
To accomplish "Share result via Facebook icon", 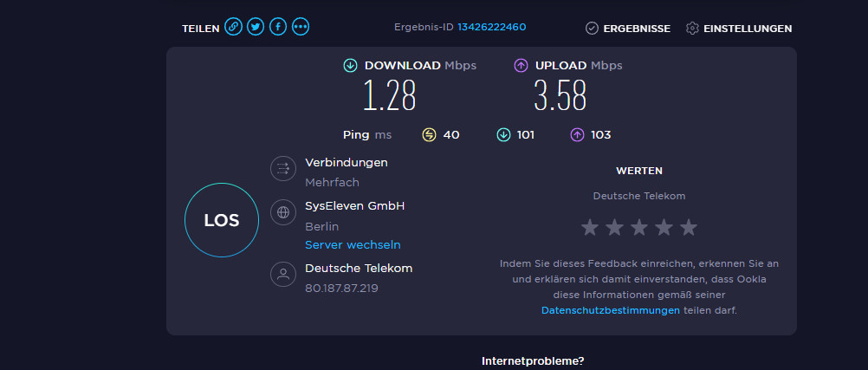I will pos(278,28).
